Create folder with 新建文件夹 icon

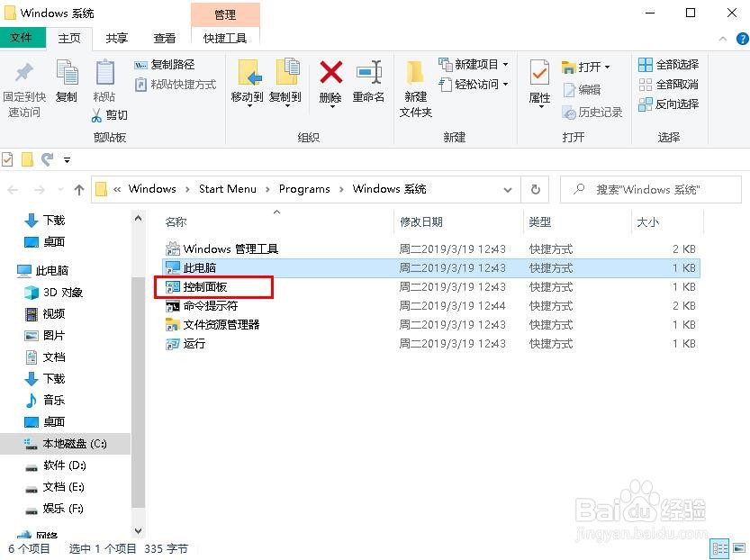click(x=415, y=87)
